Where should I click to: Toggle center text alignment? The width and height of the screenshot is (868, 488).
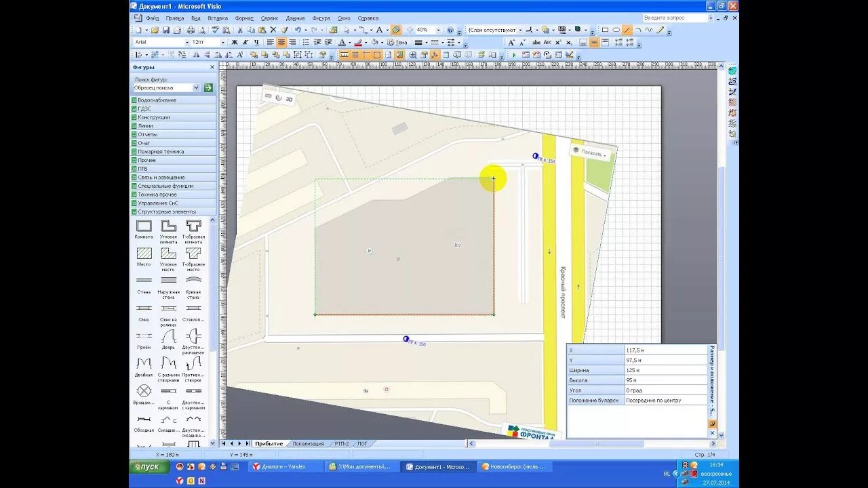tap(281, 42)
